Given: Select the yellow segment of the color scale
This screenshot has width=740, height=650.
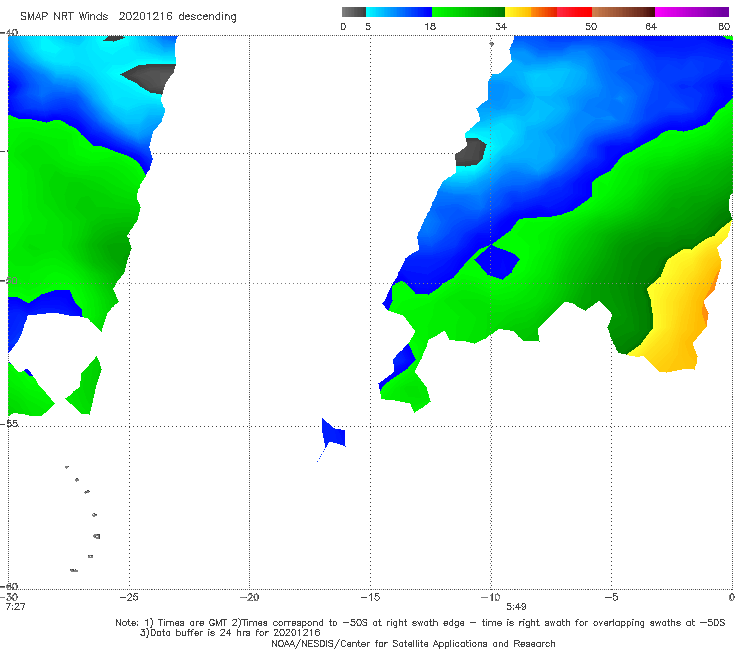Looking at the screenshot, I should click(518, 12).
